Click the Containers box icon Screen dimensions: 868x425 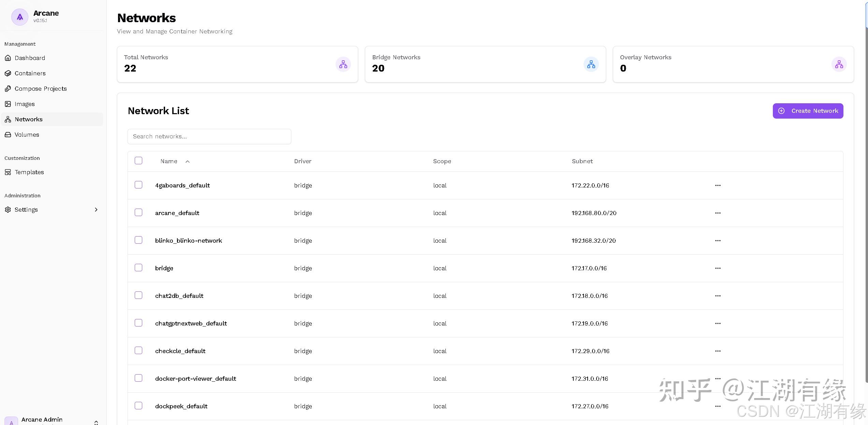click(x=8, y=73)
